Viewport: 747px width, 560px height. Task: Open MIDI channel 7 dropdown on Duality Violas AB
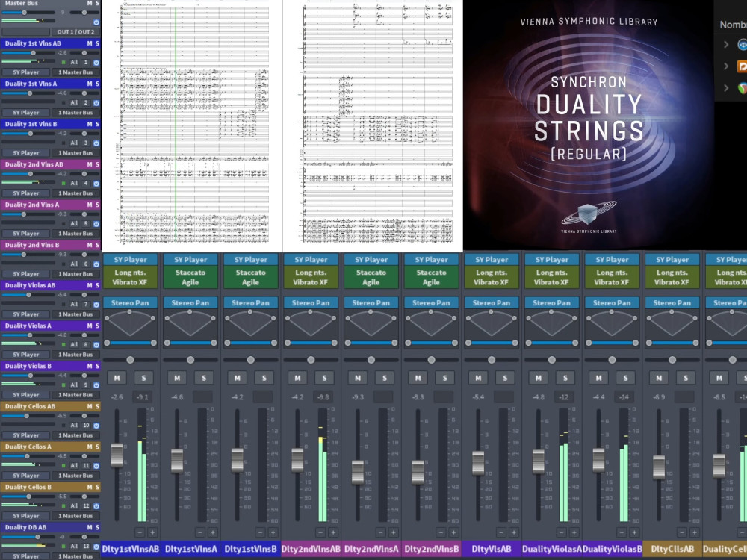[86, 305]
